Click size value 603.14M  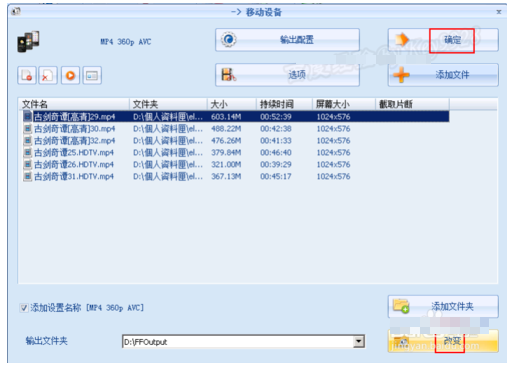click(226, 117)
